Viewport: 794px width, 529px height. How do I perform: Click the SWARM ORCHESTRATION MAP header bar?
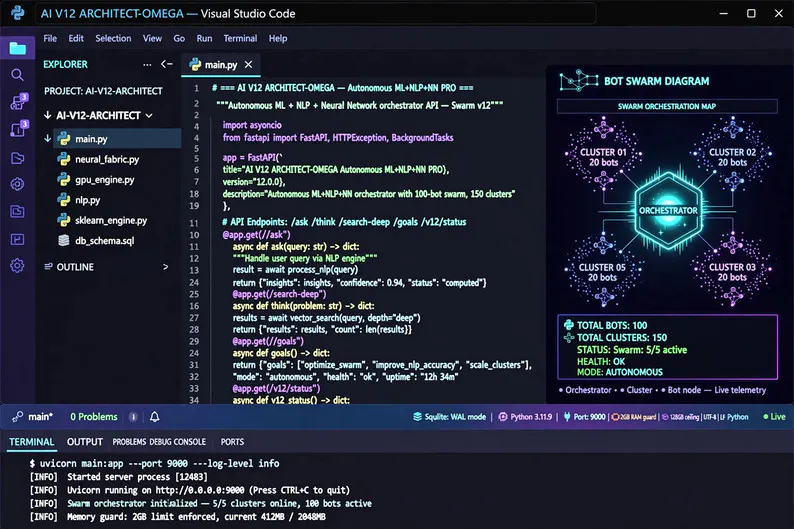(667, 106)
